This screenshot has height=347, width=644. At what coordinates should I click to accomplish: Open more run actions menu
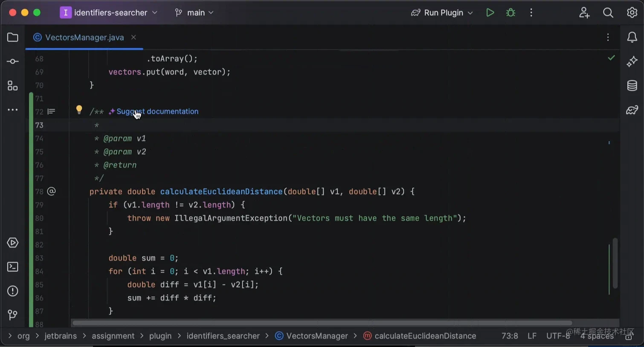point(531,13)
